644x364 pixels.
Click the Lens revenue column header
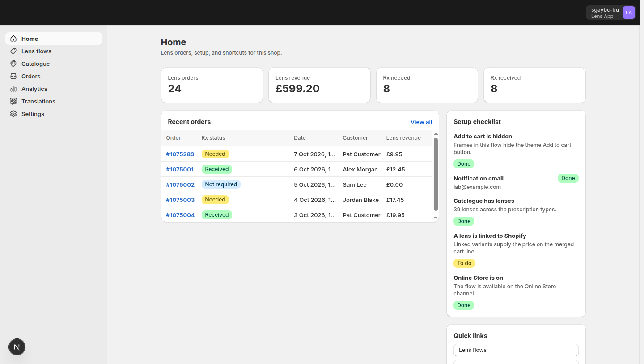pos(403,138)
